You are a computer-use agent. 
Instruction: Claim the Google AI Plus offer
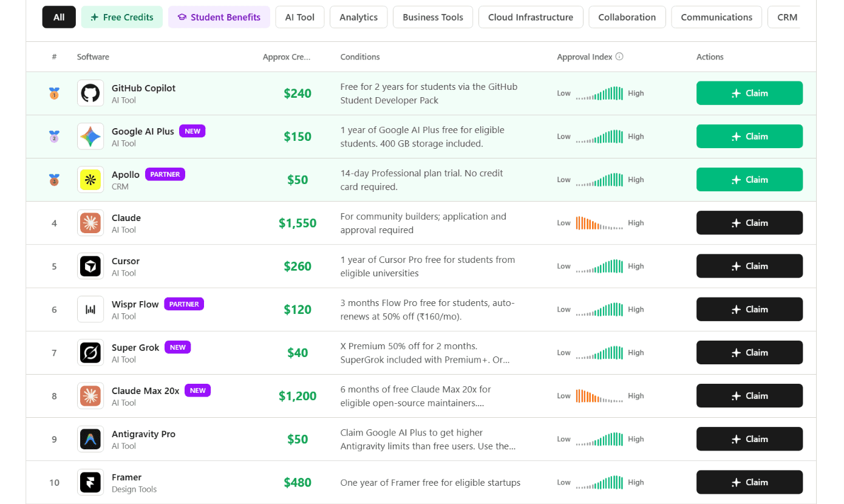coord(749,136)
